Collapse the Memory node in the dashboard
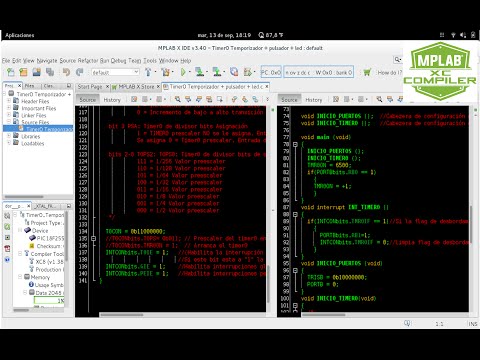 (x=20, y=277)
